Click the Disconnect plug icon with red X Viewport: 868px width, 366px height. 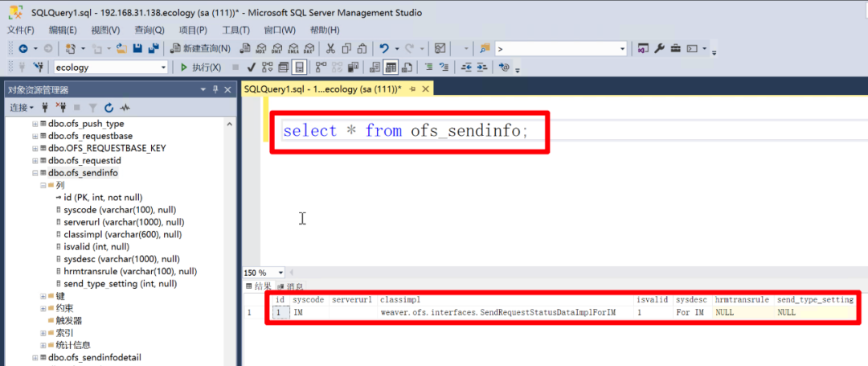tap(60, 107)
